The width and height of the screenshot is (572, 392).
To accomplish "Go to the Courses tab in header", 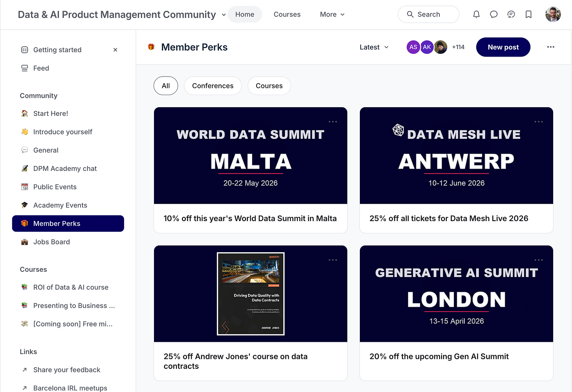I will pos(287,15).
